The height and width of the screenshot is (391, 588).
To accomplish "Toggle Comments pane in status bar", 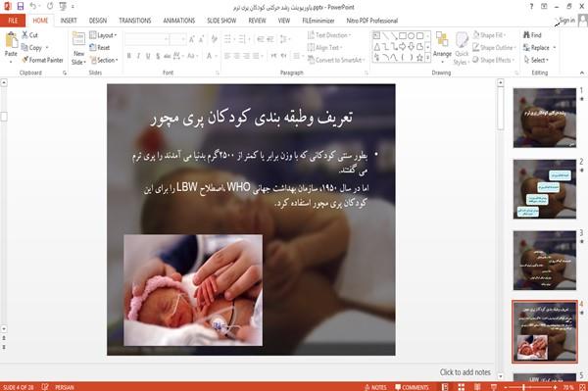I will click(x=412, y=387).
